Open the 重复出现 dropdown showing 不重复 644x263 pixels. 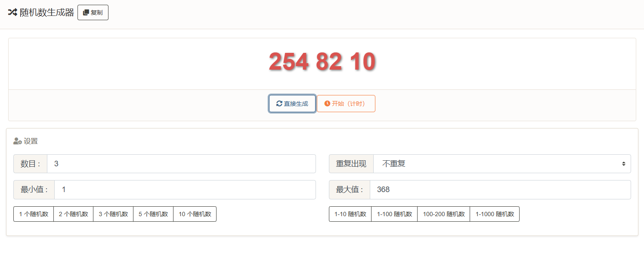[x=502, y=164]
